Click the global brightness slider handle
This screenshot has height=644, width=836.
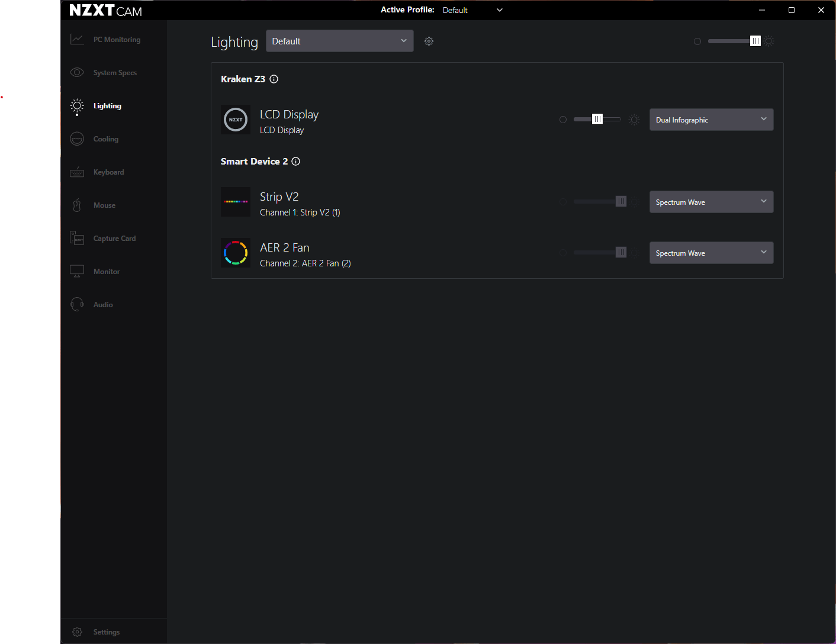(755, 41)
